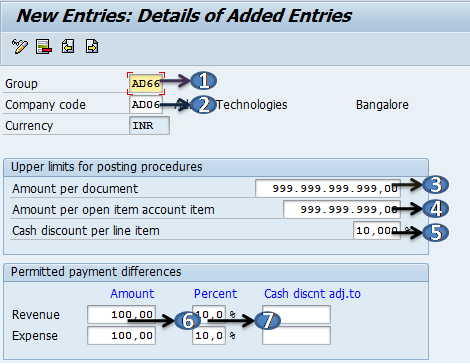
Task: Click Revenue Cash discnt adj.to field
Action: (296, 314)
